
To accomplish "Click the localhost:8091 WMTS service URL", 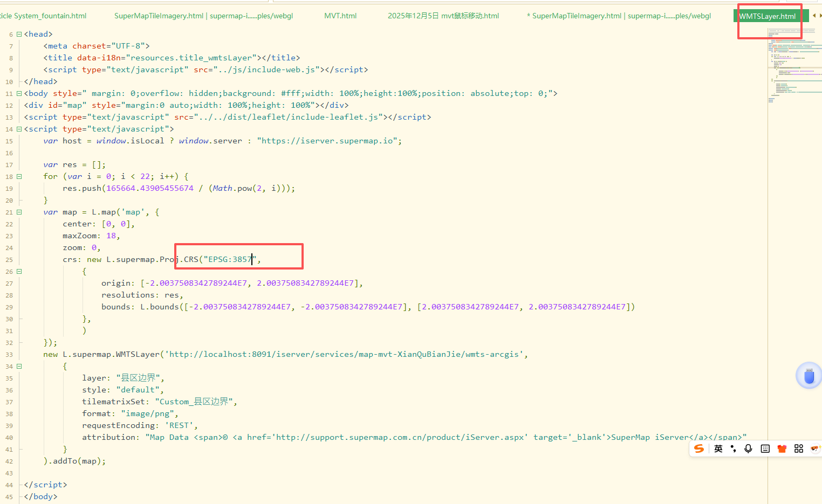I will point(345,354).
